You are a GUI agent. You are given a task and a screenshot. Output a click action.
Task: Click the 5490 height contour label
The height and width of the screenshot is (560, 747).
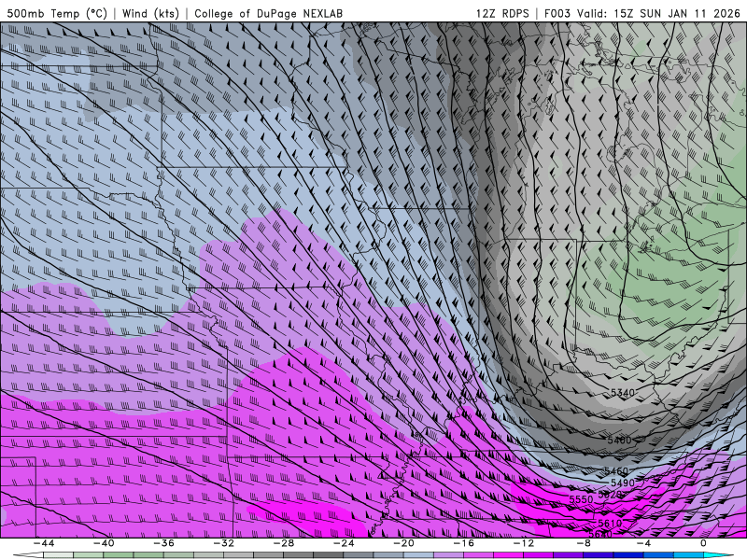623,483
